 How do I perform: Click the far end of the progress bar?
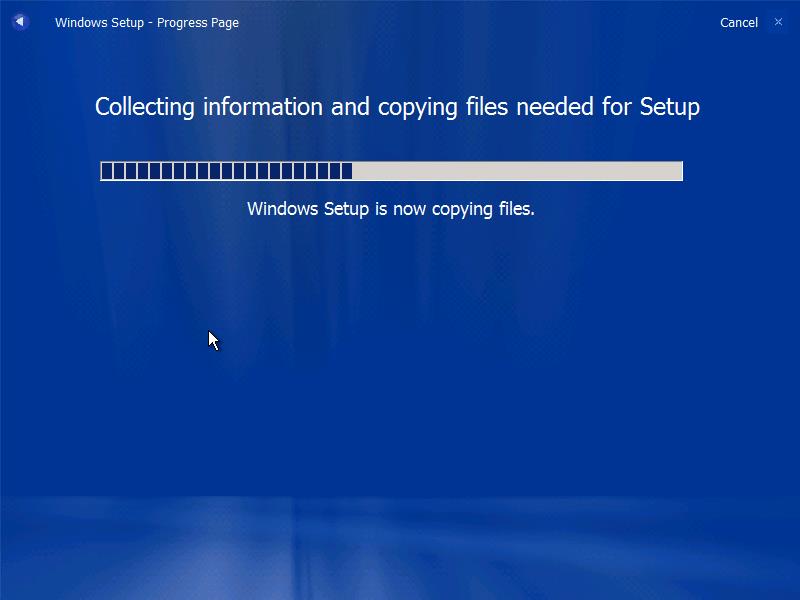pos(677,171)
